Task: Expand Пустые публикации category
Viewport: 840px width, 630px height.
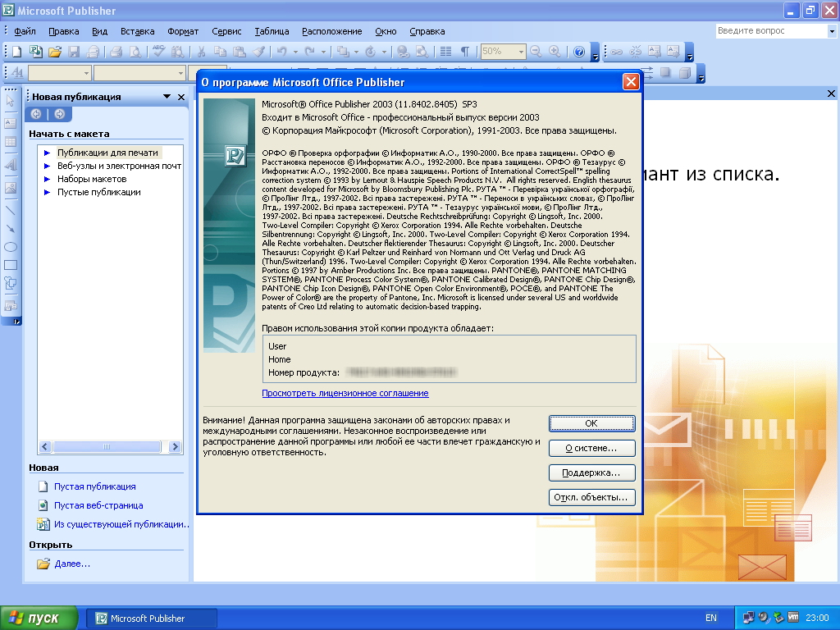Action: click(x=47, y=192)
